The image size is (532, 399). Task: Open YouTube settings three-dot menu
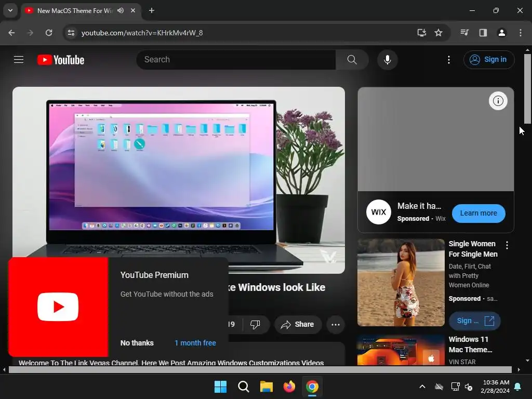coord(448,60)
